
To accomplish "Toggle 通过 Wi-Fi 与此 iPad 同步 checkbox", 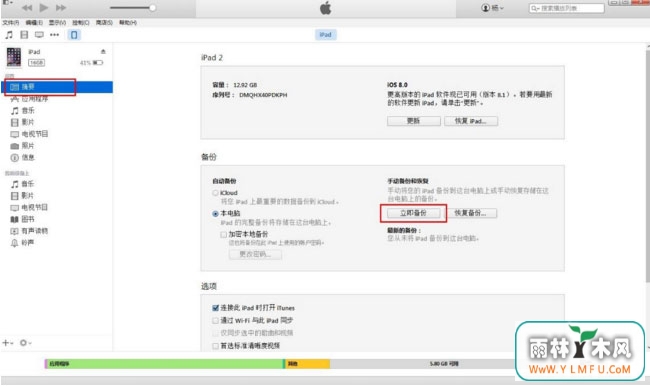I will pyautogui.click(x=215, y=320).
